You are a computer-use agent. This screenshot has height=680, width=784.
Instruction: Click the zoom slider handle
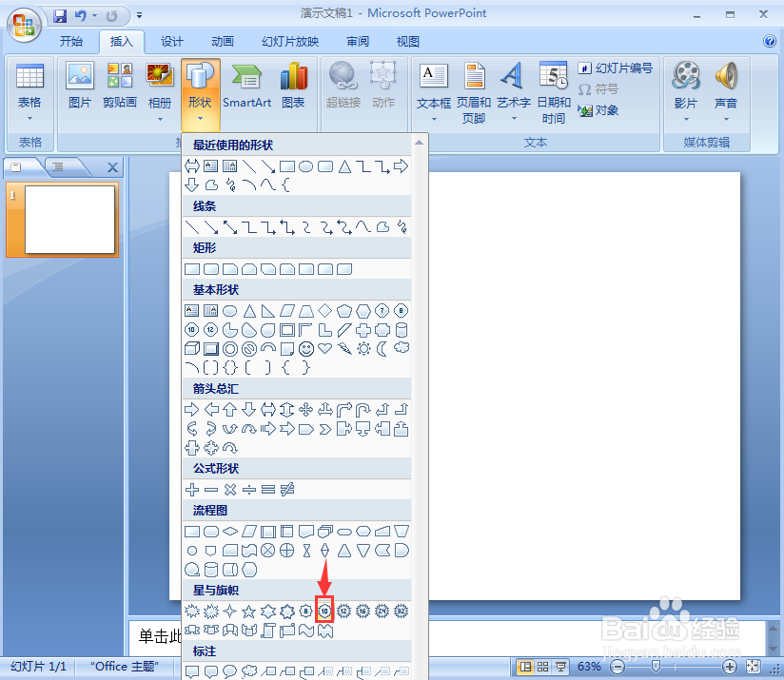[656, 666]
